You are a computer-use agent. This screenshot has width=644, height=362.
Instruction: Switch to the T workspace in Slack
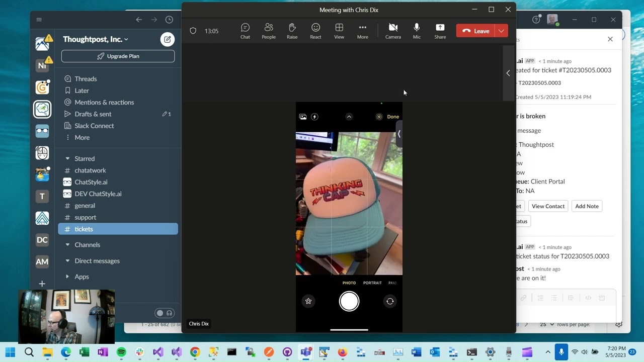coord(42,196)
